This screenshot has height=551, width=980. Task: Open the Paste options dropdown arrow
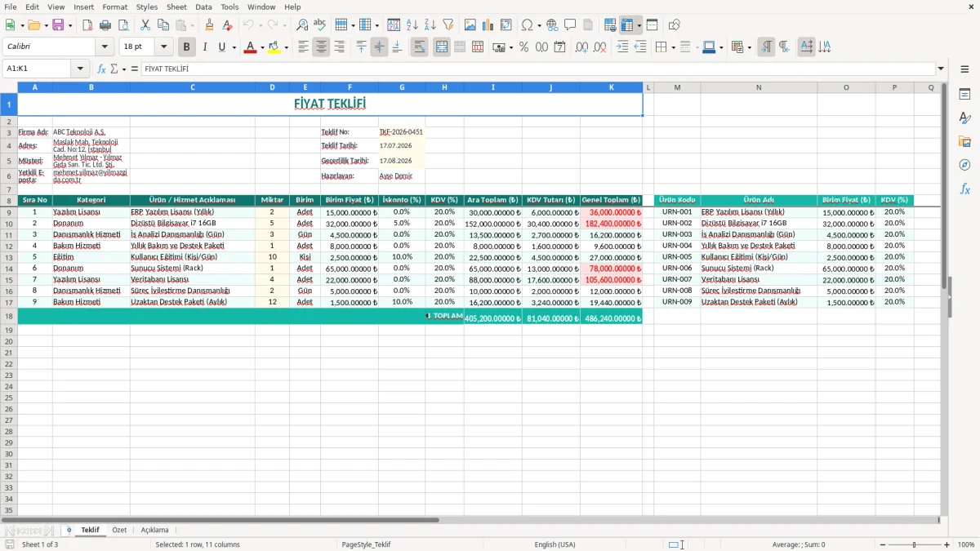point(193,25)
